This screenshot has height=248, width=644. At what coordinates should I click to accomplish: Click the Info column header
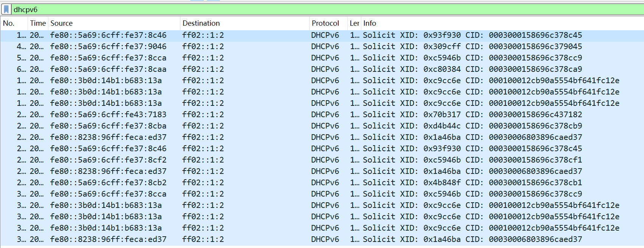[x=370, y=23]
